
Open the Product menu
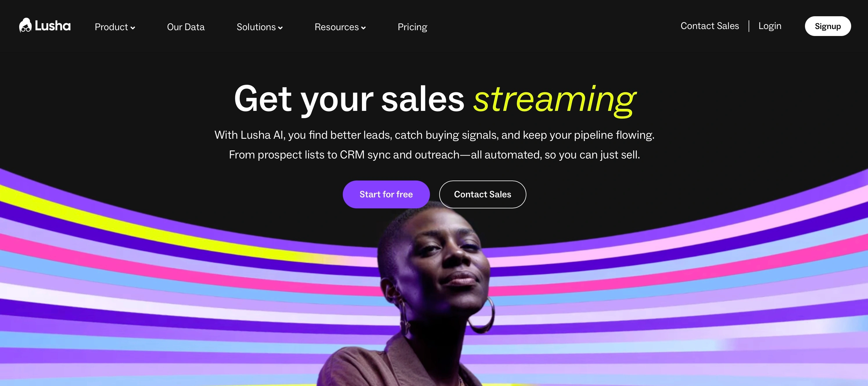[115, 27]
